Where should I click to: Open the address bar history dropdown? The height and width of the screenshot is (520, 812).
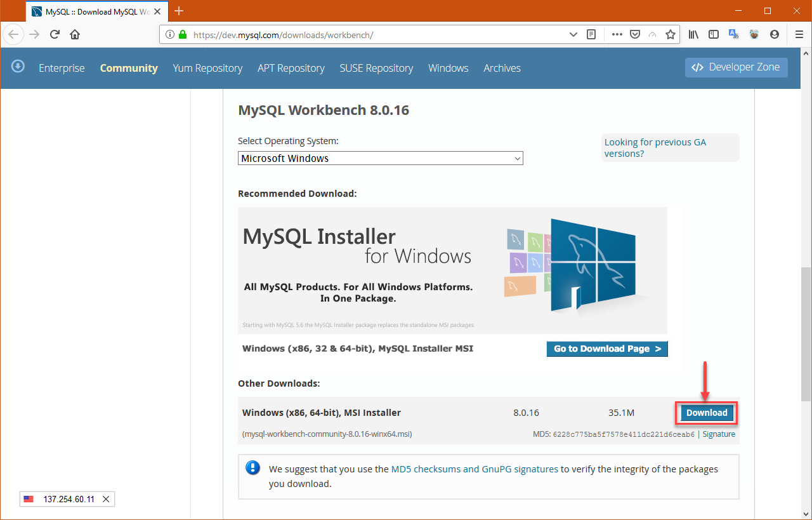click(573, 34)
